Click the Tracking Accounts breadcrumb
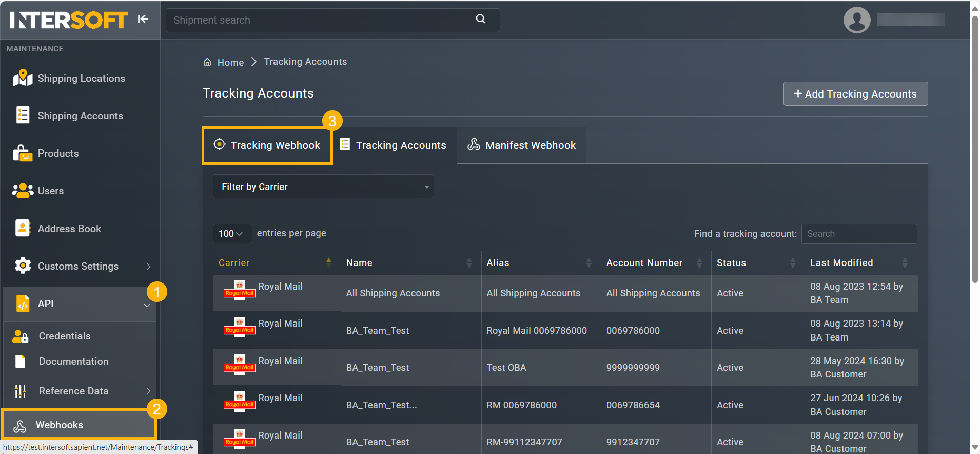The height and width of the screenshot is (454, 980). pyautogui.click(x=305, y=61)
